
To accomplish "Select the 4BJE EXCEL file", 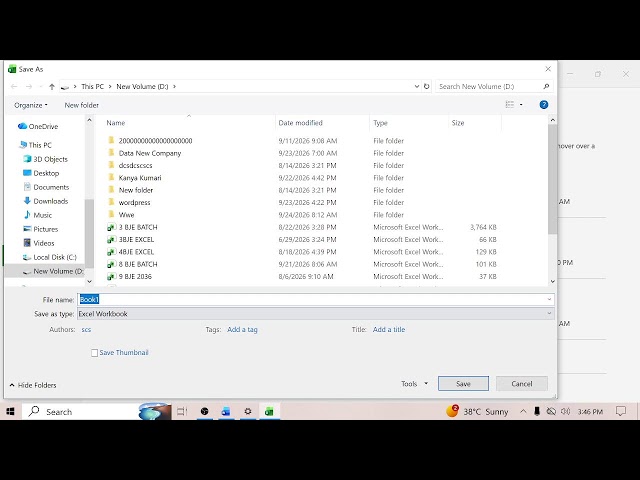I will pyautogui.click(x=136, y=252).
